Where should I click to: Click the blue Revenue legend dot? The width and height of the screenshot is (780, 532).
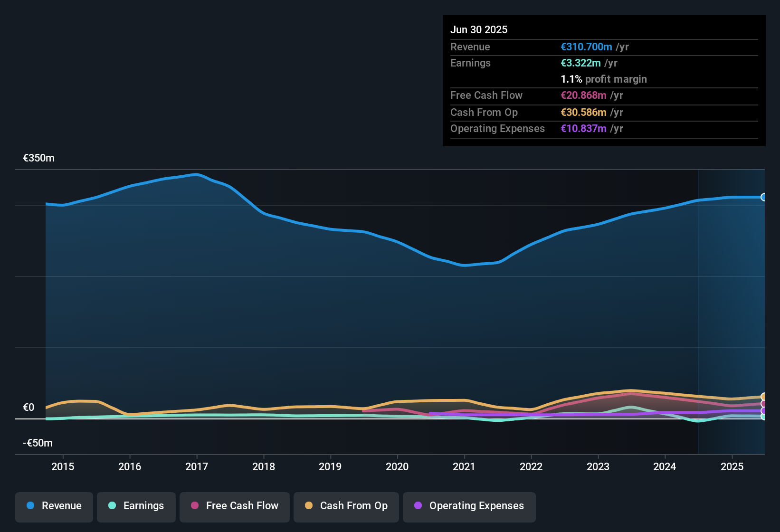click(30, 506)
